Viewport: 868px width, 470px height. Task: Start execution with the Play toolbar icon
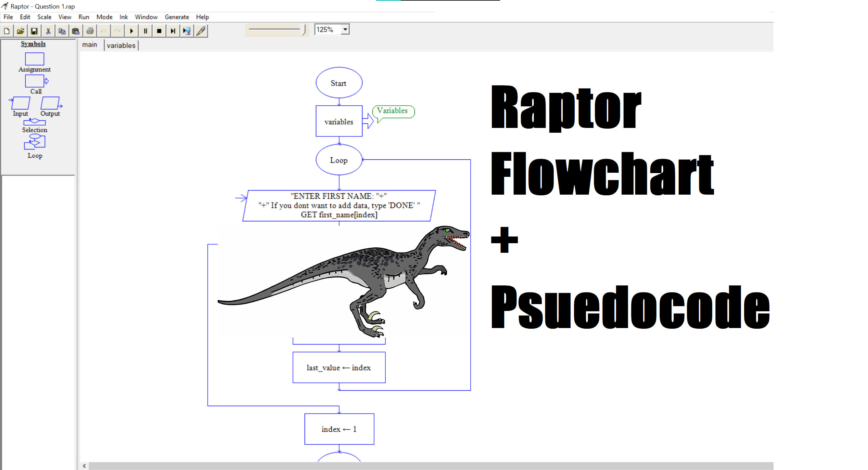(131, 31)
